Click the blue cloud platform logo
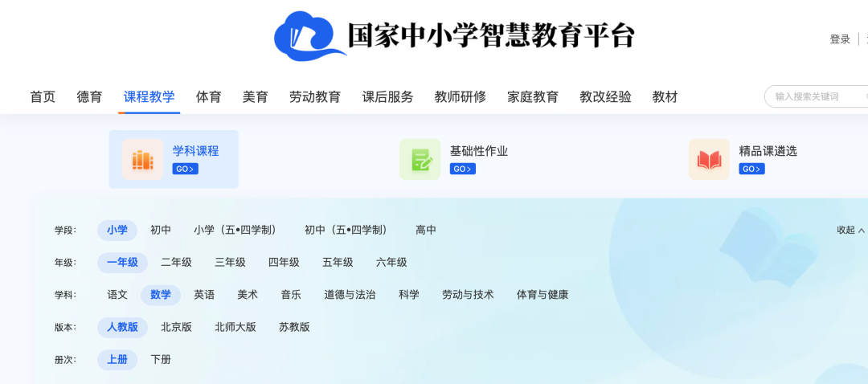 click(x=310, y=35)
